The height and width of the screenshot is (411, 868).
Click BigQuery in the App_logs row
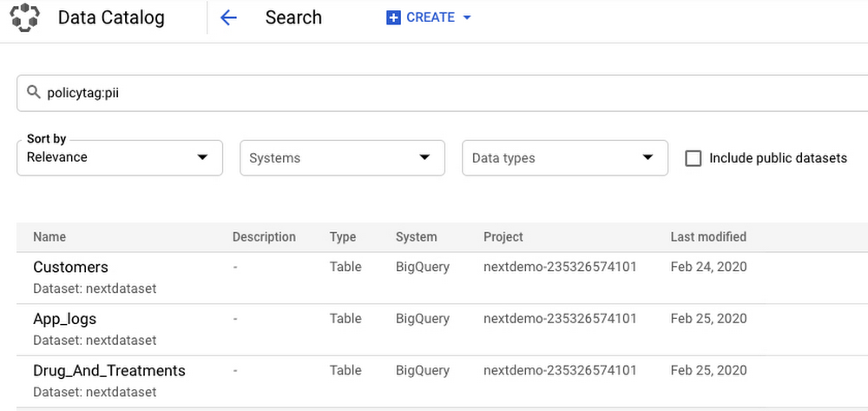[x=423, y=319]
